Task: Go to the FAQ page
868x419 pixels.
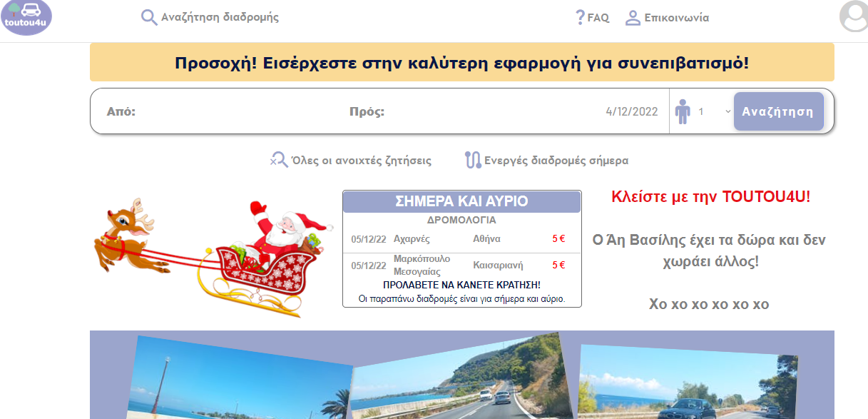Action: click(598, 18)
